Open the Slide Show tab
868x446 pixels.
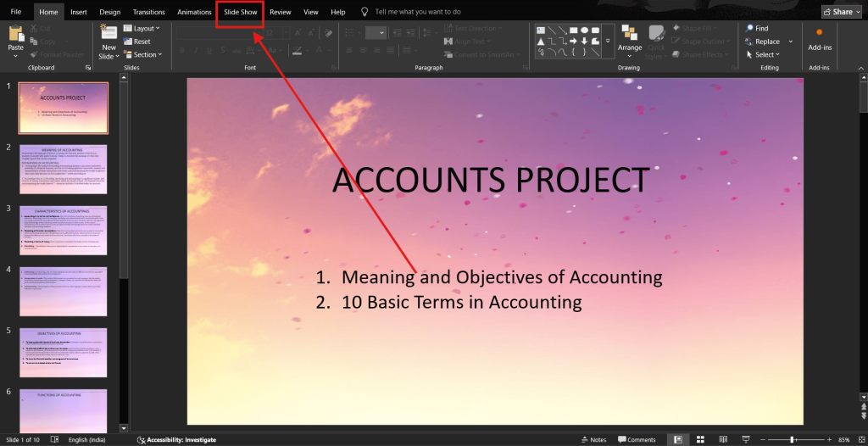[241, 13]
